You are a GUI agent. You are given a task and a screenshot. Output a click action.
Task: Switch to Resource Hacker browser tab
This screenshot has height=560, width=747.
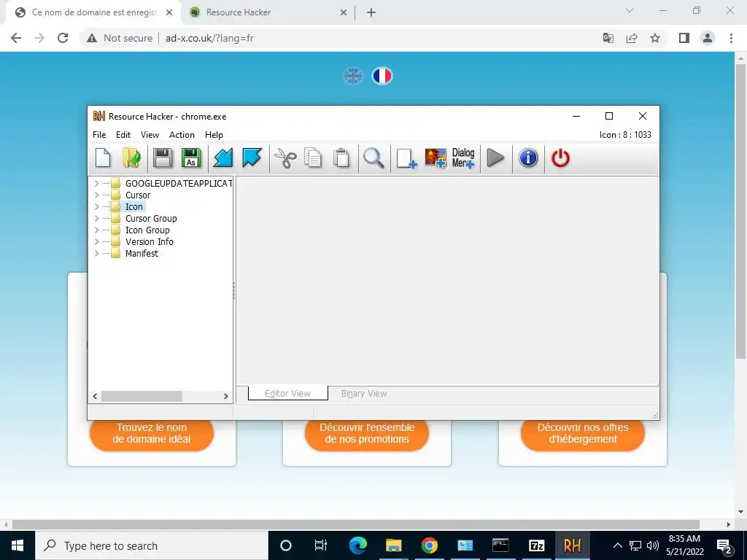267,12
